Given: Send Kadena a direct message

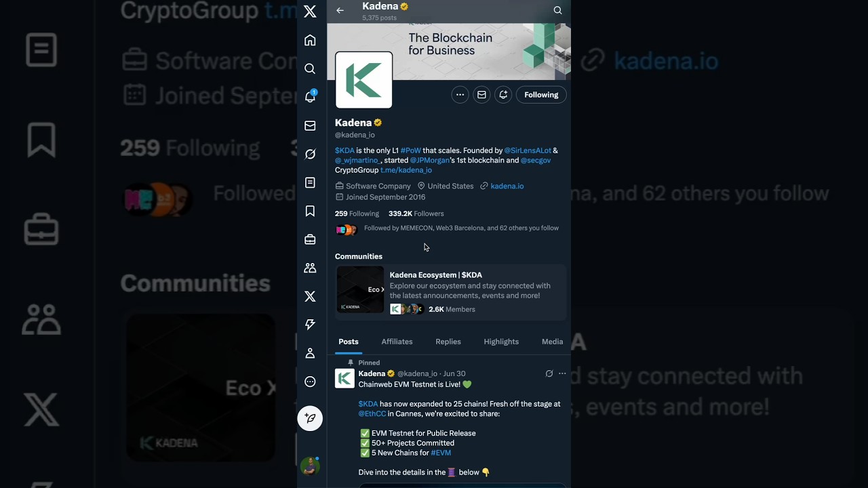Looking at the screenshot, I should [481, 95].
